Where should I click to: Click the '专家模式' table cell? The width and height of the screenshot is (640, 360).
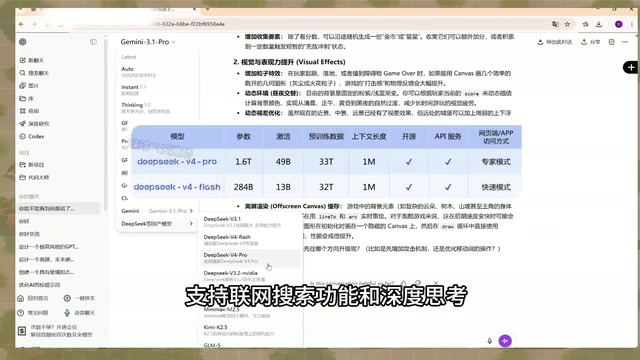496,162
